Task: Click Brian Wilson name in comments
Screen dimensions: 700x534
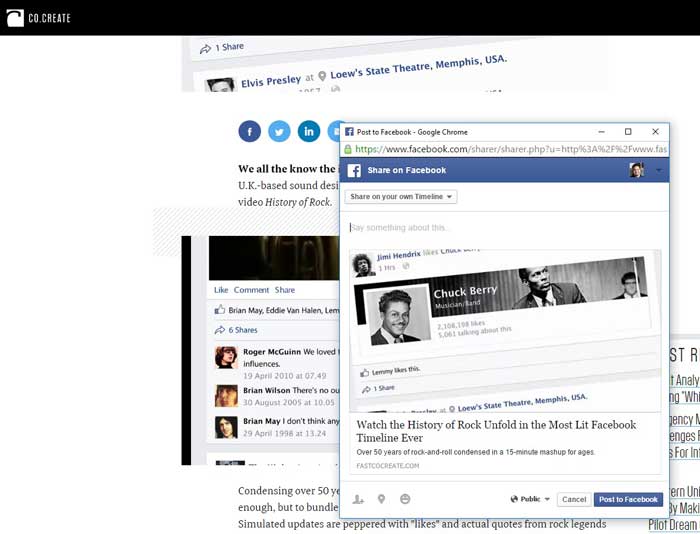Action: [267, 390]
